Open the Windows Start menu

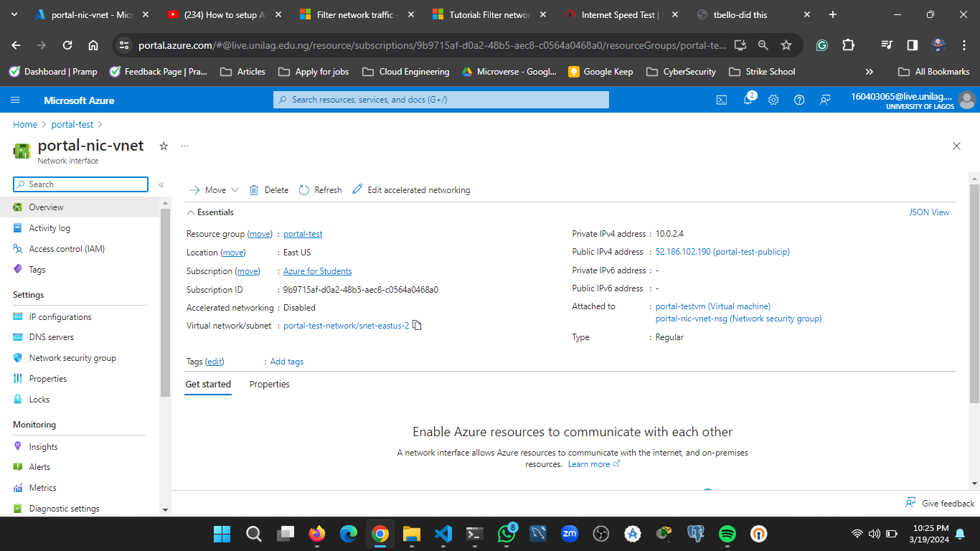click(222, 534)
